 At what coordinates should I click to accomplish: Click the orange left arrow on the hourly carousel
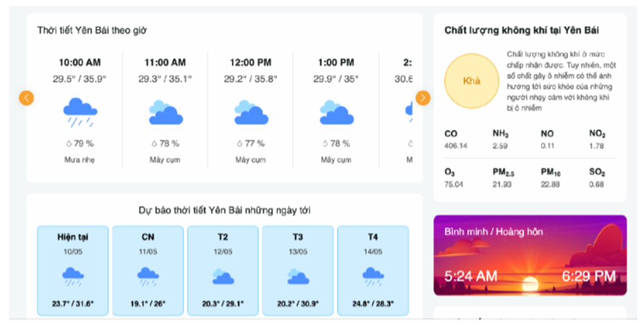pos(26,98)
